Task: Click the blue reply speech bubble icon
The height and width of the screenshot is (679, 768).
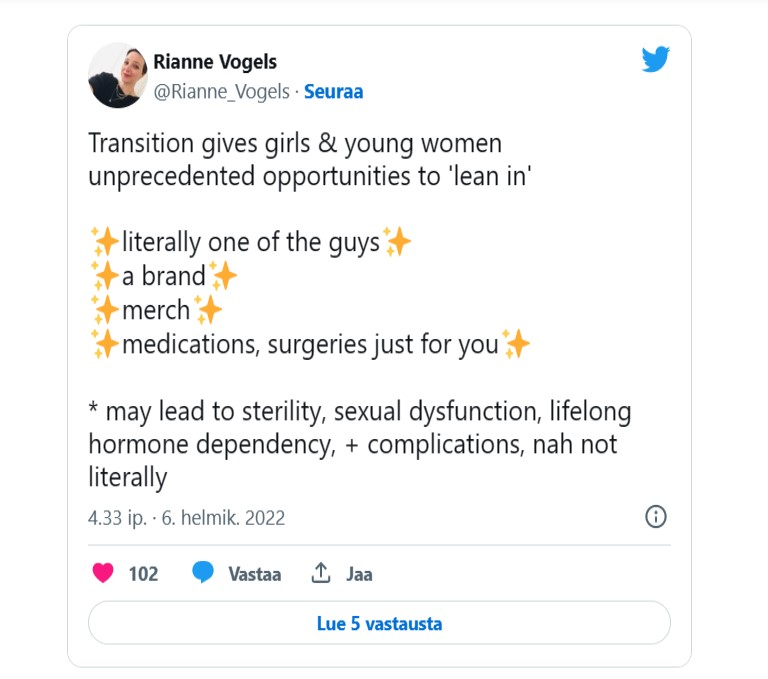Action: coord(204,573)
